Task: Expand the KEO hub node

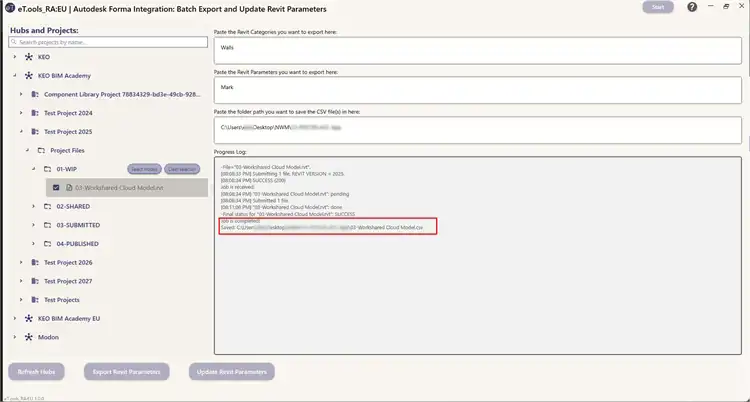Action: coord(14,57)
